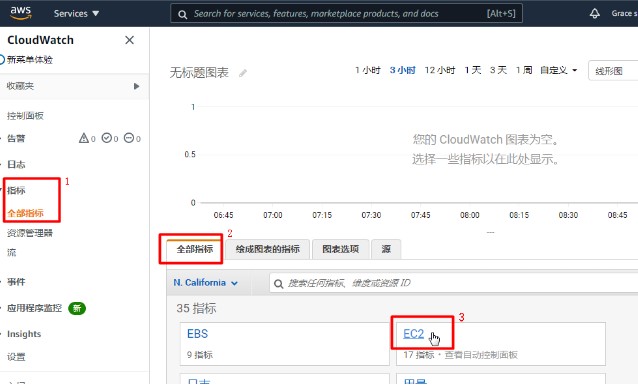This screenshot has width=638, height=387.
Task: Expand the 日志 section
Action: click(16, 164)
